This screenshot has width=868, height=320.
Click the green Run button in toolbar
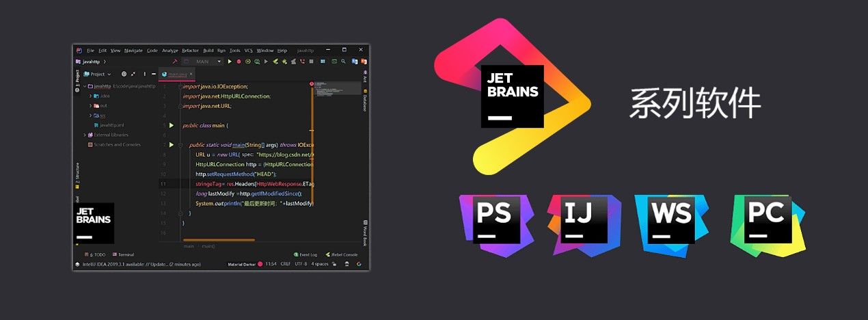click(x=230, y=62)
